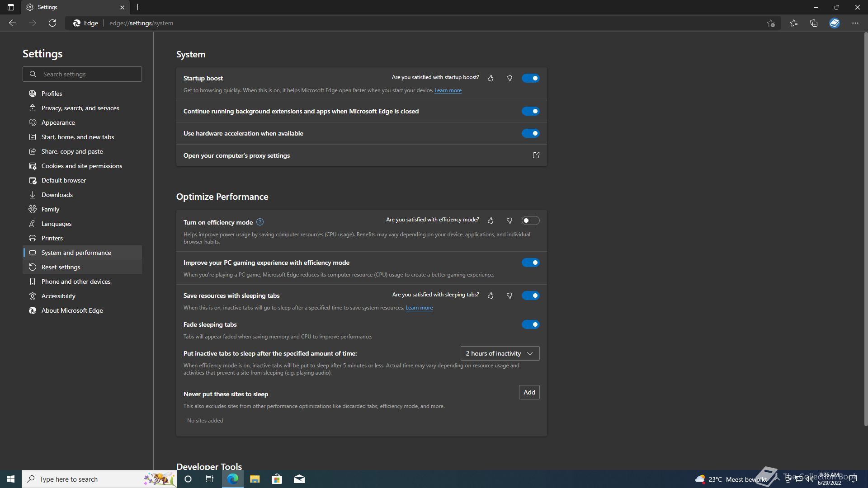Click the page vertical scrollbar
Image resolution: width=868 pixels, height=488 pixels.
(x=866, y=229)
